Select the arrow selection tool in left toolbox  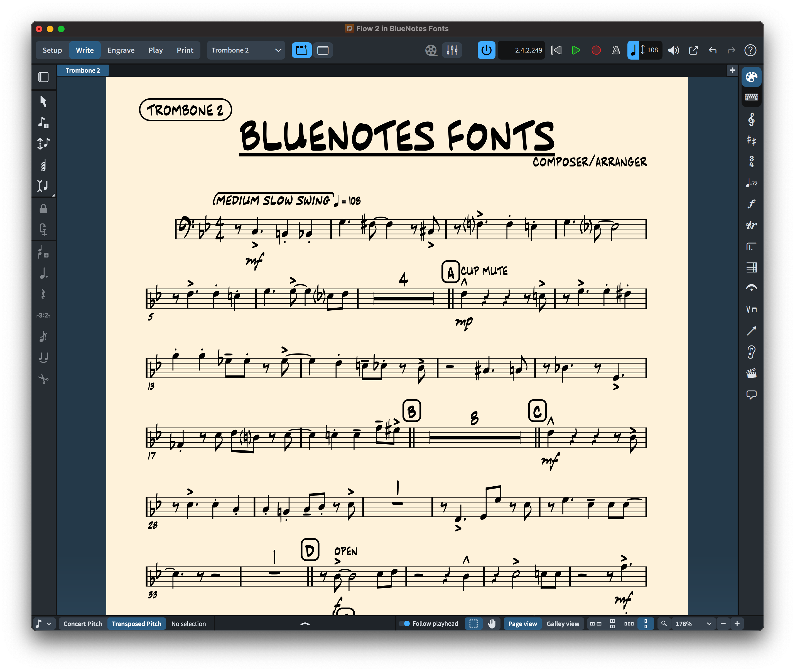coord(43,101)
